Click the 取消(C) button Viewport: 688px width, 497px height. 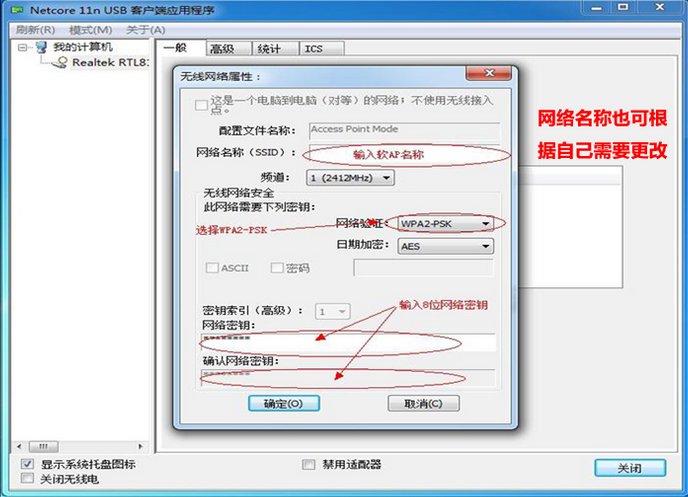click(423, 404)
